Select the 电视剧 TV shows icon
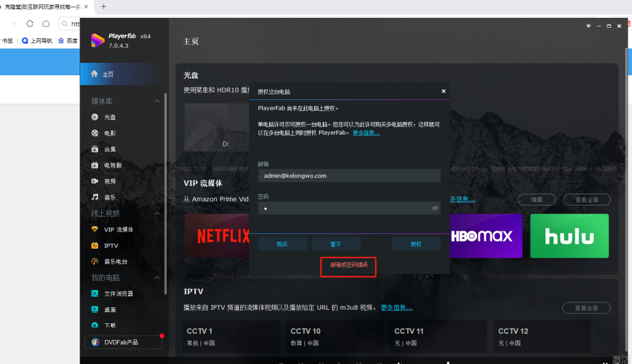 94,165
